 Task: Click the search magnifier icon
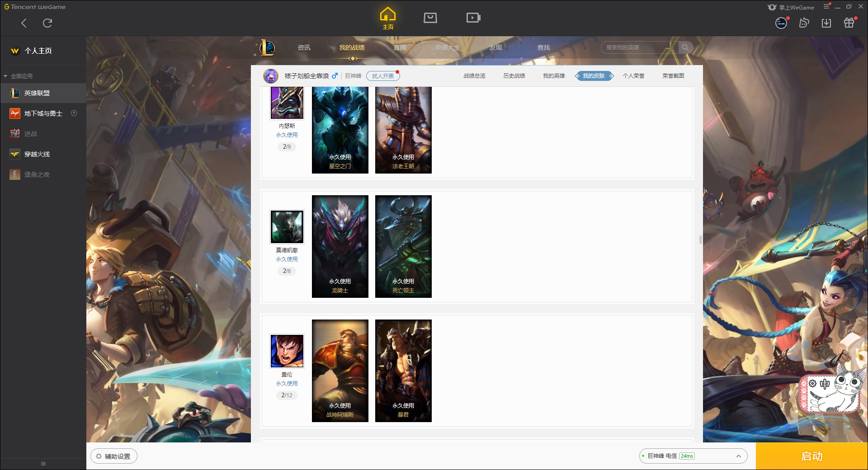pos(685,47)
